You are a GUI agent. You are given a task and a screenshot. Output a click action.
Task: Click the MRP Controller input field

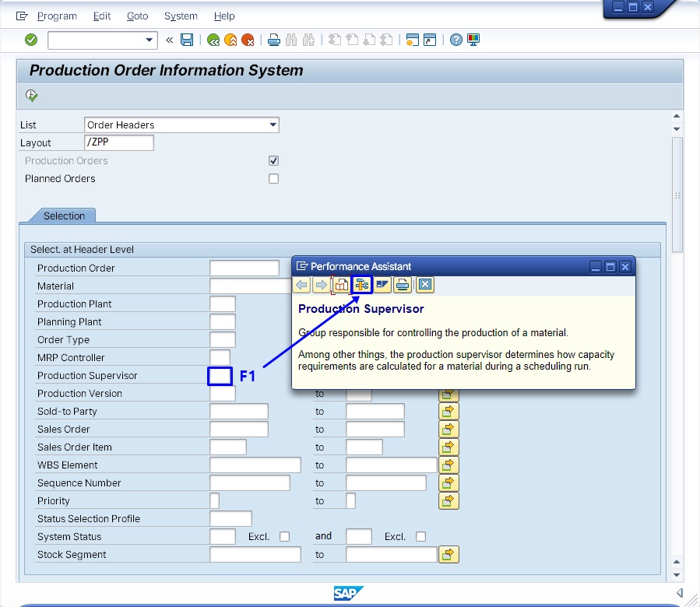pos(220,357)
